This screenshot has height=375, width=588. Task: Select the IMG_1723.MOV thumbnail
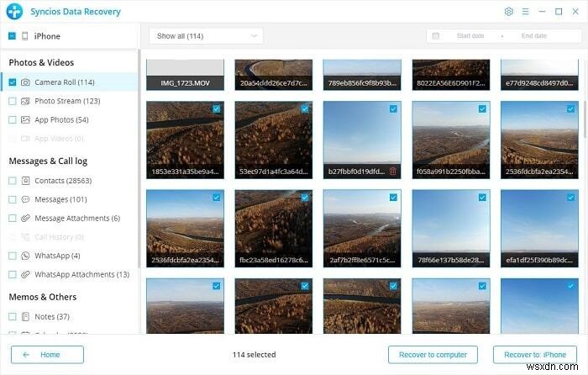tap(186, 75)
